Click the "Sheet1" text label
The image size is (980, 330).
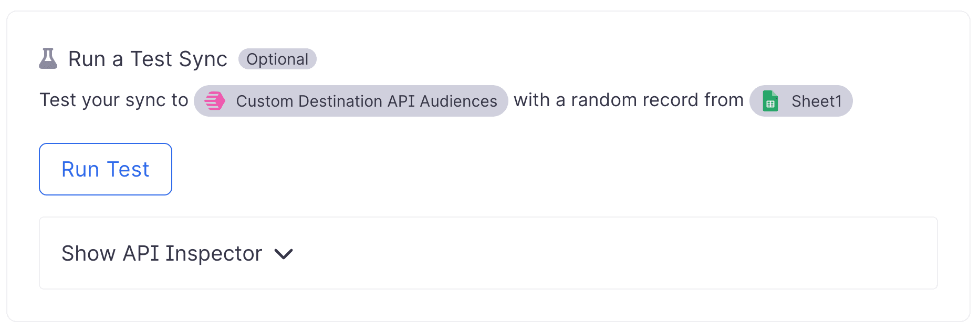coord(817,101)
